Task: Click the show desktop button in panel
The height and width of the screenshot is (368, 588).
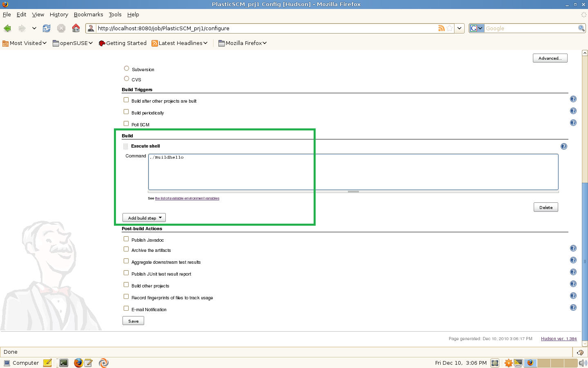Action: tap(495, 363)
